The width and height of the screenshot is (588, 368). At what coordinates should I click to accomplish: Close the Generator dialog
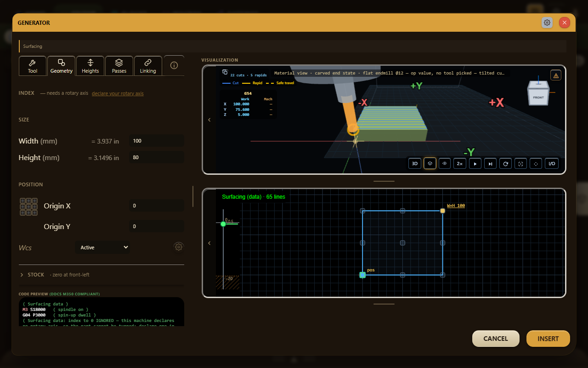coord(565,23)
